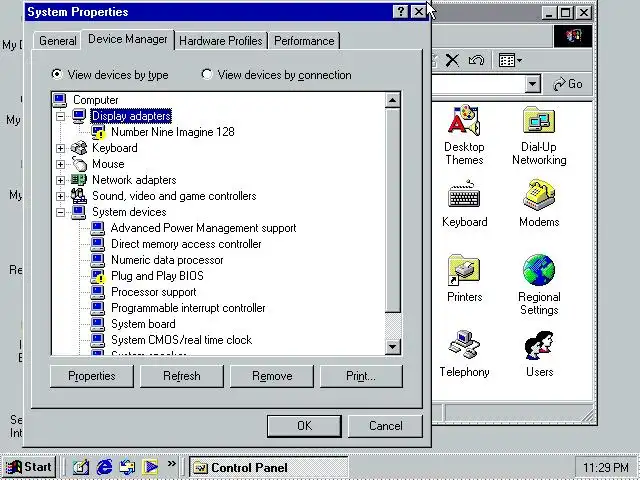640x480 pixels.
Task: Select System CMOS/real time clock entry
Action: click(182, 340)
